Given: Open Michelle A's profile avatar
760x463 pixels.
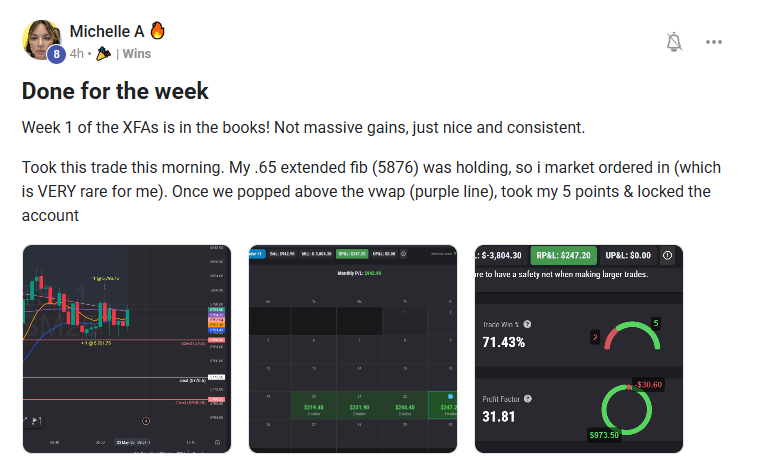Looking at the screenshot, I should 41,39.
